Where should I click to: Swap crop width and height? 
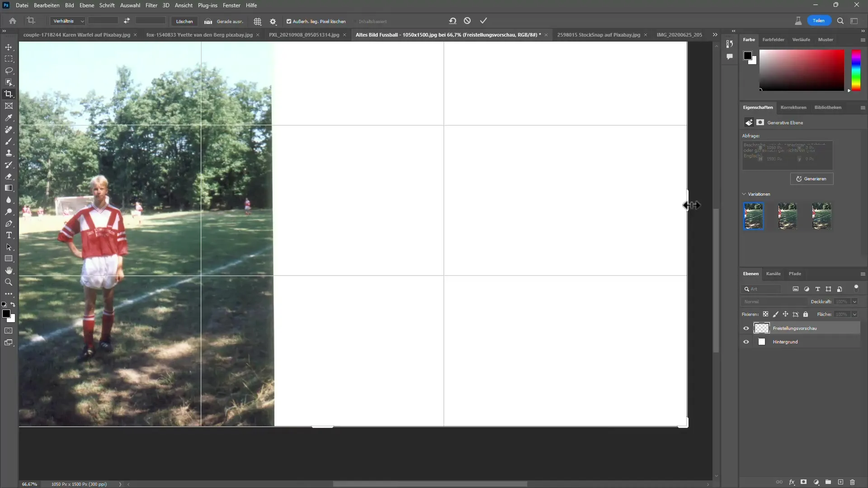click(x=127, y=21)
